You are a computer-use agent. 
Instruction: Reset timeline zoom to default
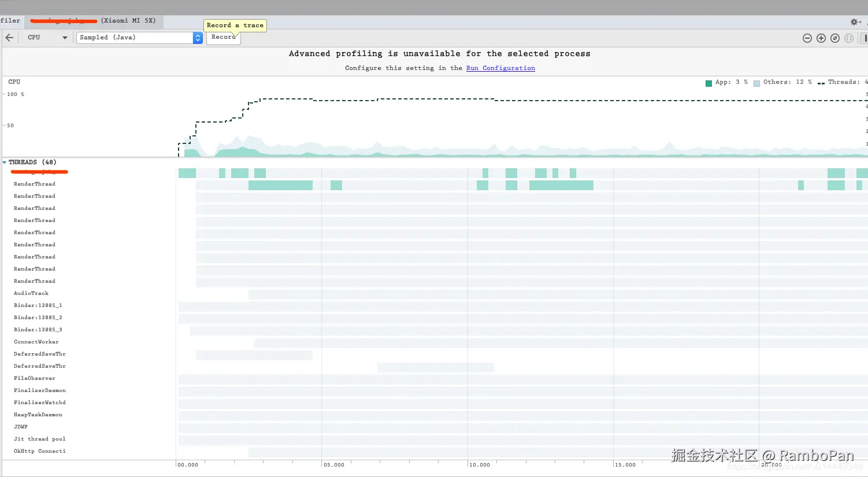tap(835, 38)
